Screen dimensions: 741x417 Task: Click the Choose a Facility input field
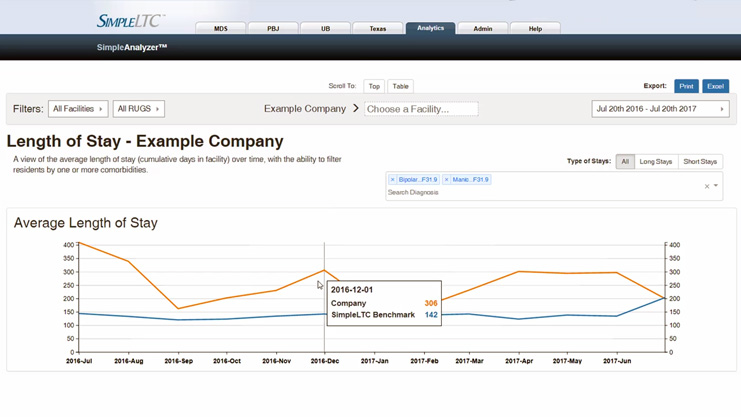(x=421, y=109)
